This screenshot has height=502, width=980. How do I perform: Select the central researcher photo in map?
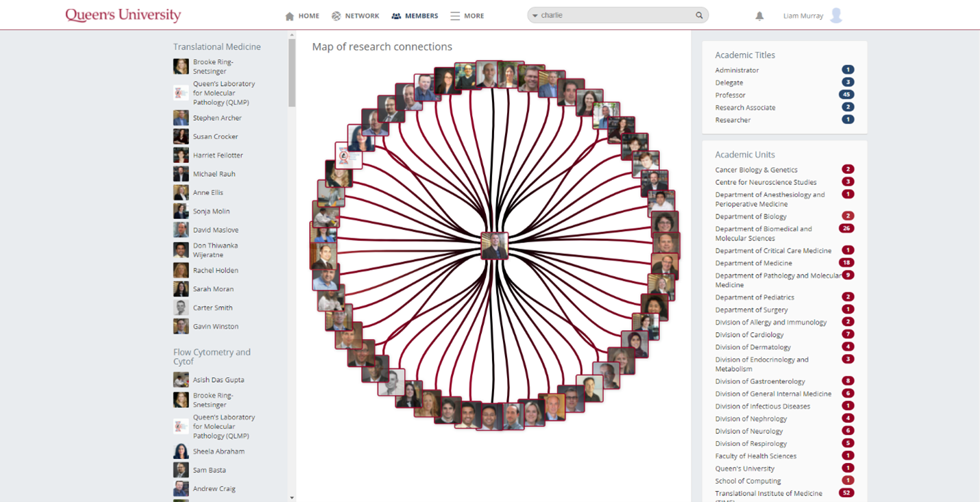pyautogui.click(x=494, y=246)
